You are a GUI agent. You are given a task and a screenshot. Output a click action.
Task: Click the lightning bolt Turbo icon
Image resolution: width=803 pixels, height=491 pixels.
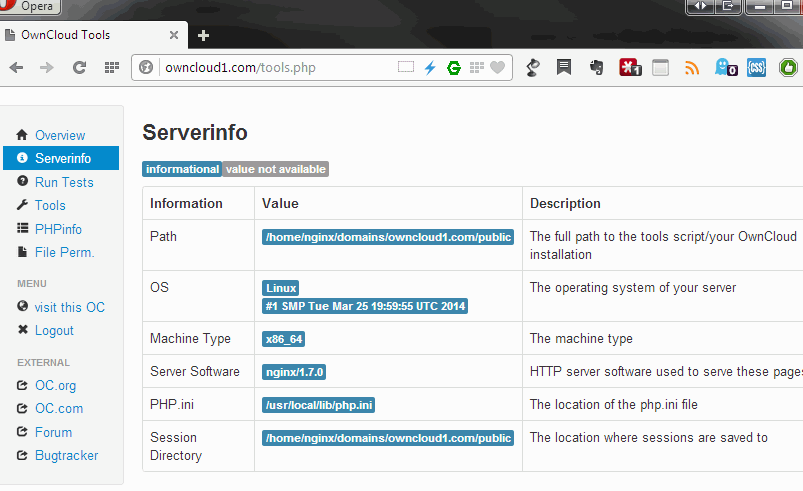pos(430,68)
